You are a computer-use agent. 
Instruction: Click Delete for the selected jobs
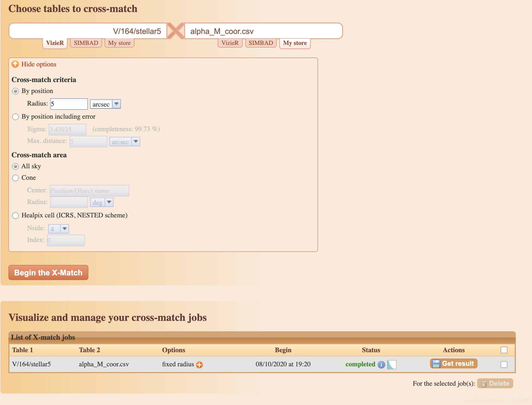495,383
